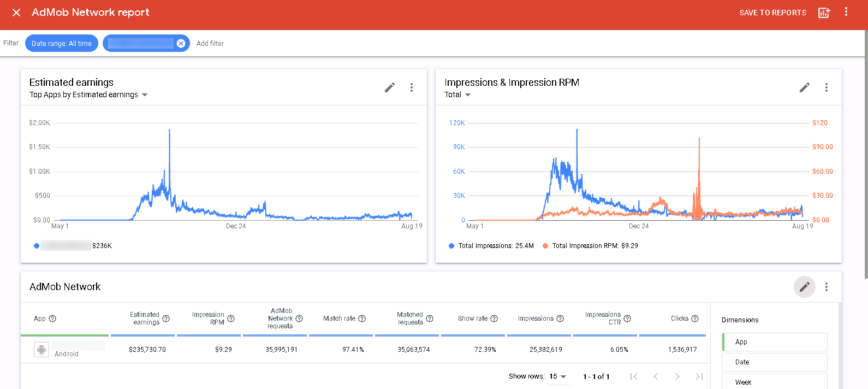The image size is (868, 389).
Task: Sort table by Matched requests column
Action: (x=410, y=319)
